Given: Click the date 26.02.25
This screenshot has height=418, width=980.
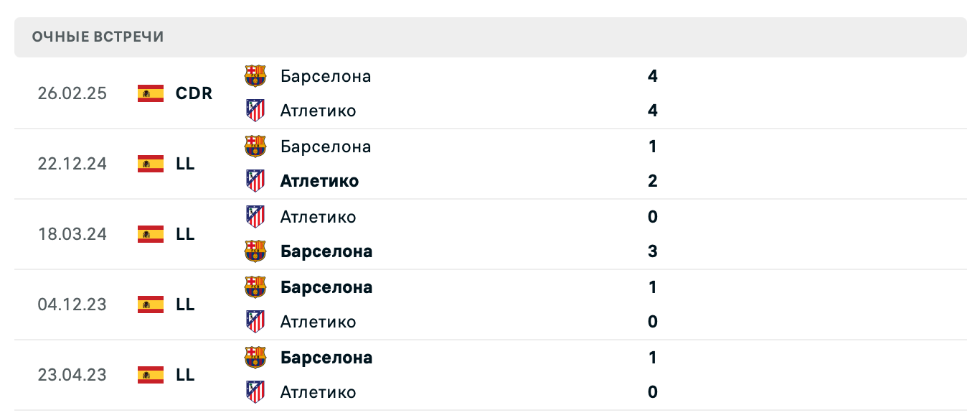Looking at the screenshot, I should point(72,93).
